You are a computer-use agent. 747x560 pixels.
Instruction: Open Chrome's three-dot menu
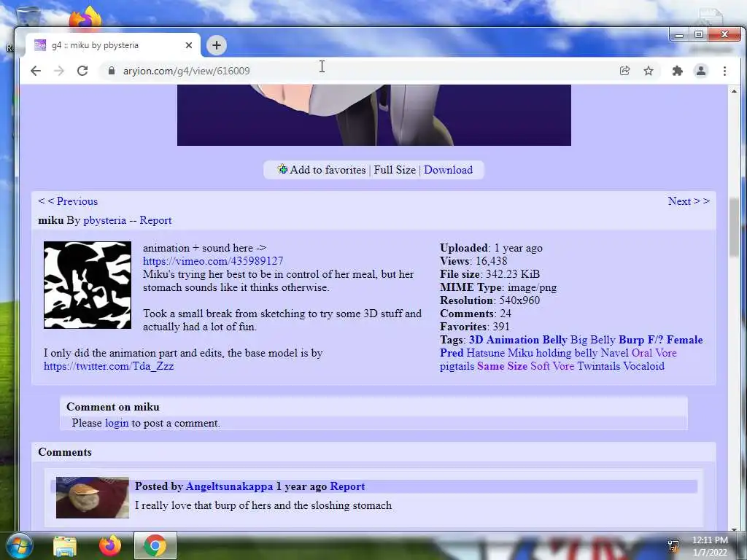coord(724,71)
